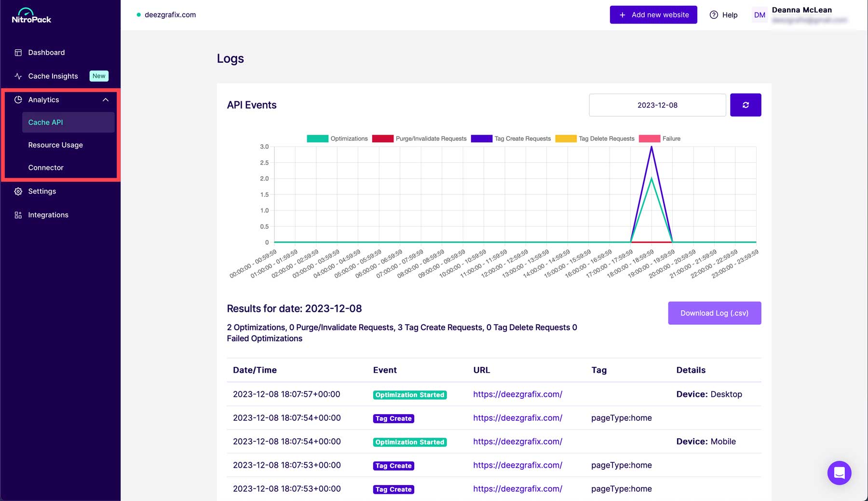Viewport: 868px width, 501px height.
Task: Open the 2023-12-08 date picker
Action: (657, 105)
